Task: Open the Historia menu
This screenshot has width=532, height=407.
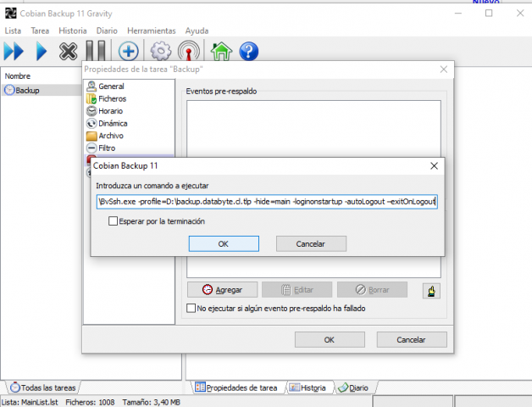Action: click(73, 31)
